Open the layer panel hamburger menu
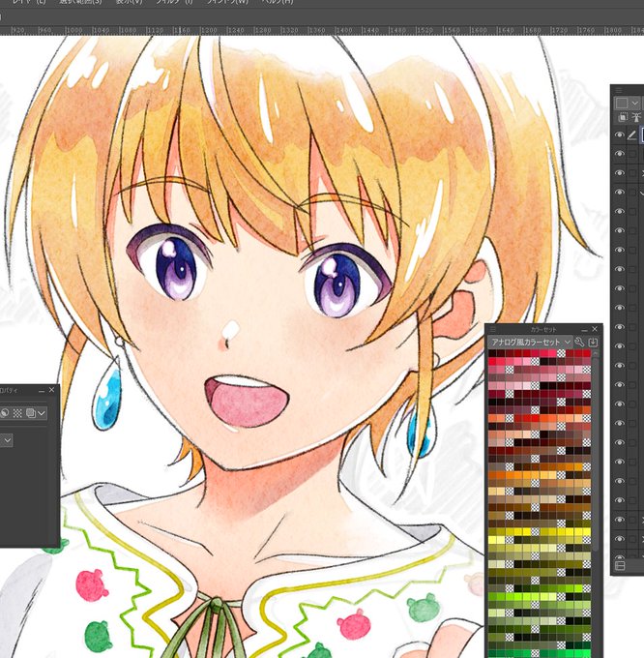Image resolution: width=644 pixels, height=658 pixels. tap(619, 90)
